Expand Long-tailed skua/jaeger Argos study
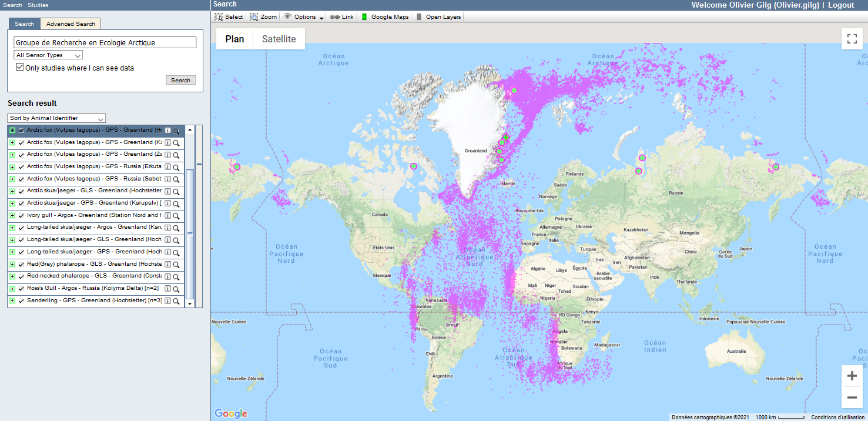The height and width of the screenshot is (421, 868). pos(12,228)
